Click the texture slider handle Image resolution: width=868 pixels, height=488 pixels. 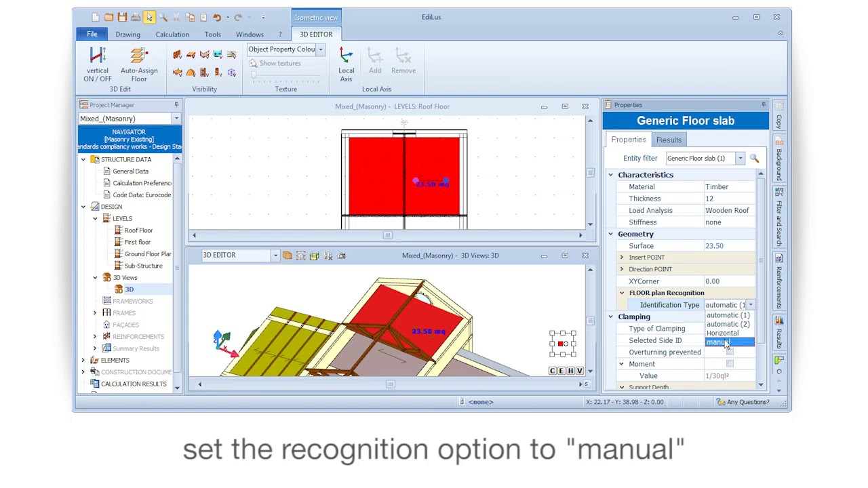(x=255, y=76)
